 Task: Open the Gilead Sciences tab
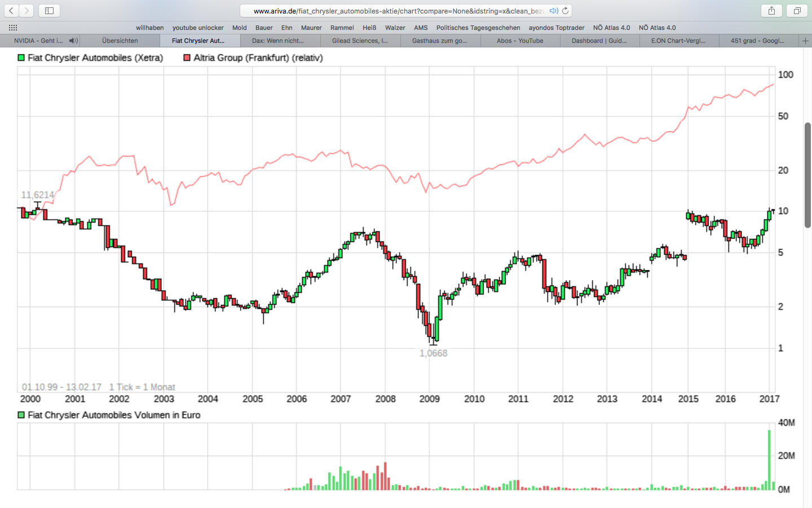[360, 41]
